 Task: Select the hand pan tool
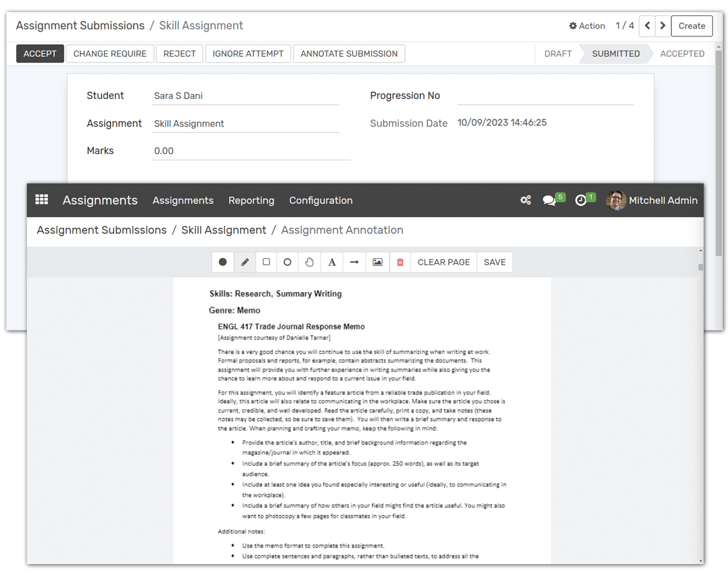click(310, 262)
